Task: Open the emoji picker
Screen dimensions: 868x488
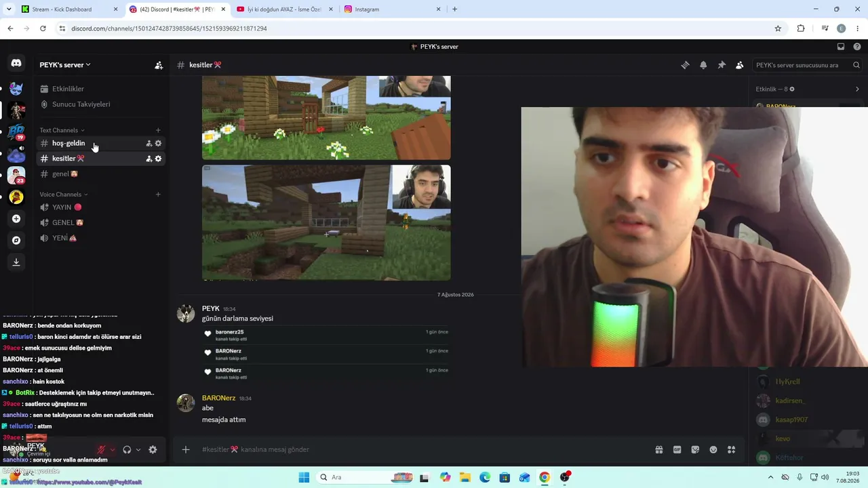Action: pos(713,449)
